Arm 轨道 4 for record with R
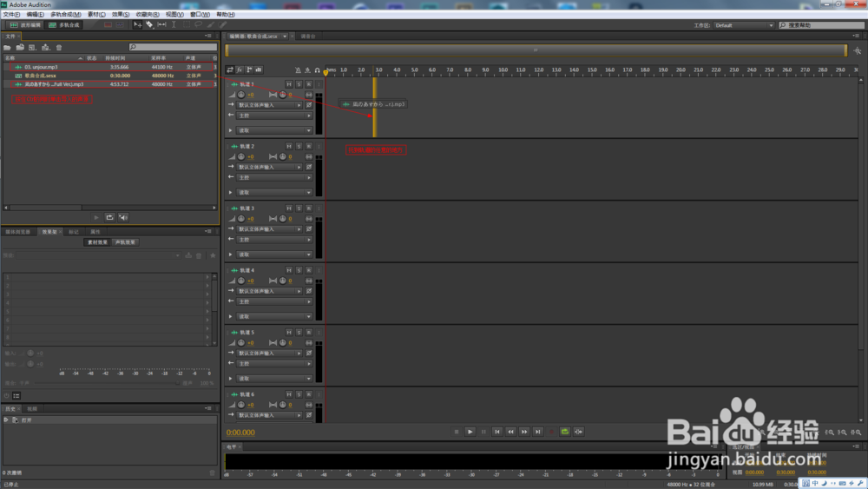The image size is (868, 489). tap(309, 270)
